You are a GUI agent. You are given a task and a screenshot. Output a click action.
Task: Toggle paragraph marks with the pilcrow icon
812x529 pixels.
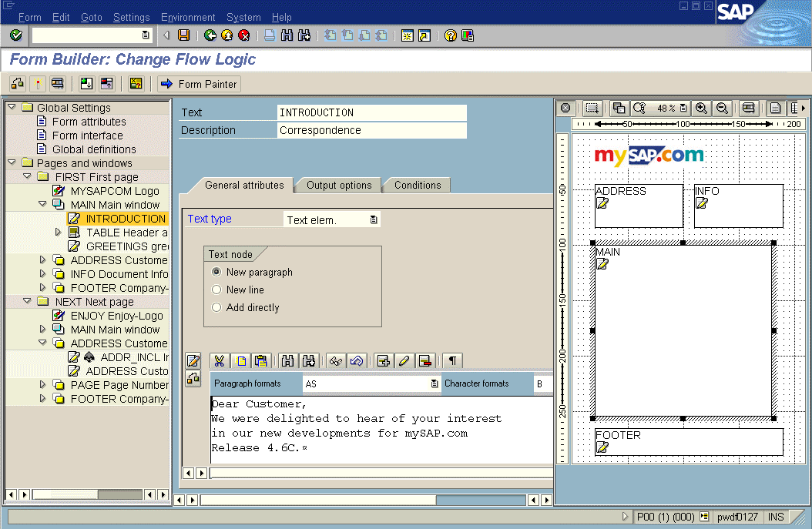453,360
